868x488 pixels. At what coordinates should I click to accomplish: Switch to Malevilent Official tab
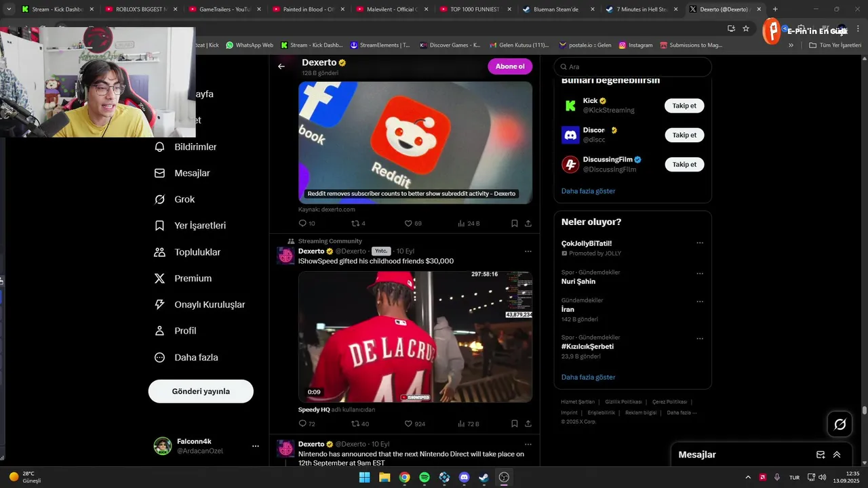coord(391,9)
